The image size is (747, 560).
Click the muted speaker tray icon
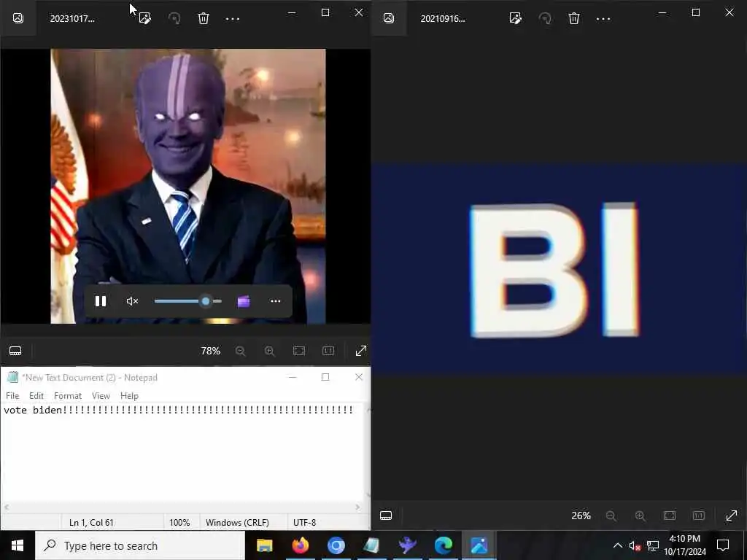(635, 545)
